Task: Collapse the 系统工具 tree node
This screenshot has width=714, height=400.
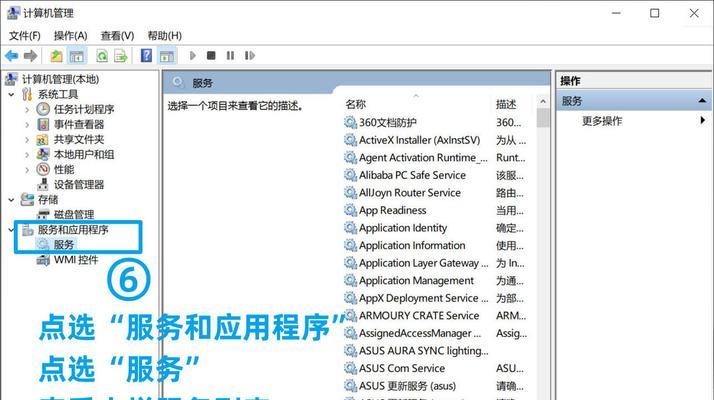Action: 12,94
